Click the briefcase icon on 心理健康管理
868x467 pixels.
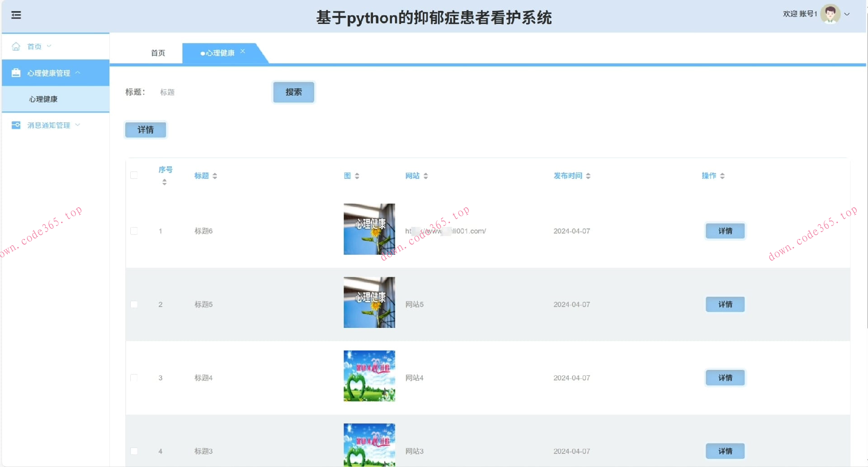point(16,73)
